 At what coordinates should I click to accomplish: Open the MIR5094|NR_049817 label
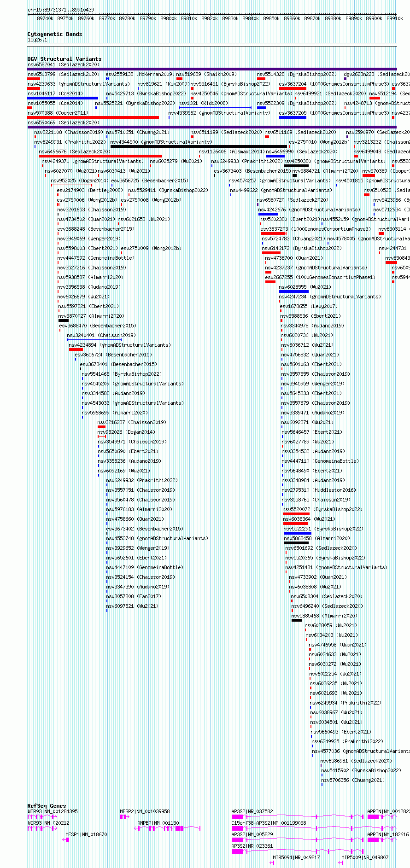coord(296,857)
